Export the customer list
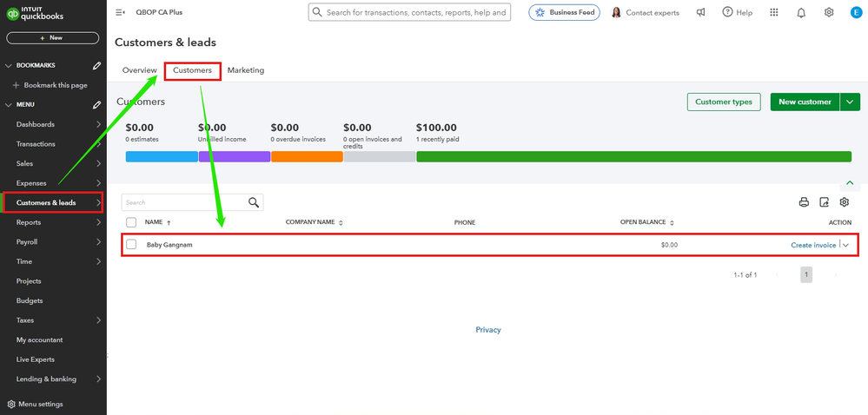The width and height of the screenshot is (868, 415). [825, 202]
